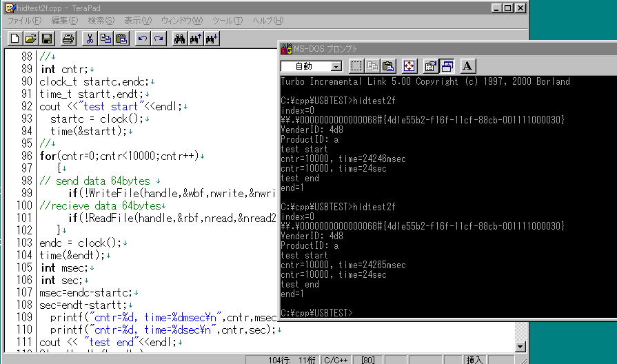Click the 104行: 11桁 cursor position status

[x=291, y=360]
